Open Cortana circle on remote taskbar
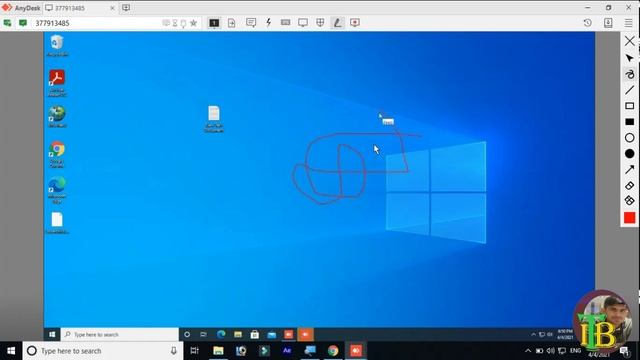This screenshot has height=360, width=640. tap(187, 334)
